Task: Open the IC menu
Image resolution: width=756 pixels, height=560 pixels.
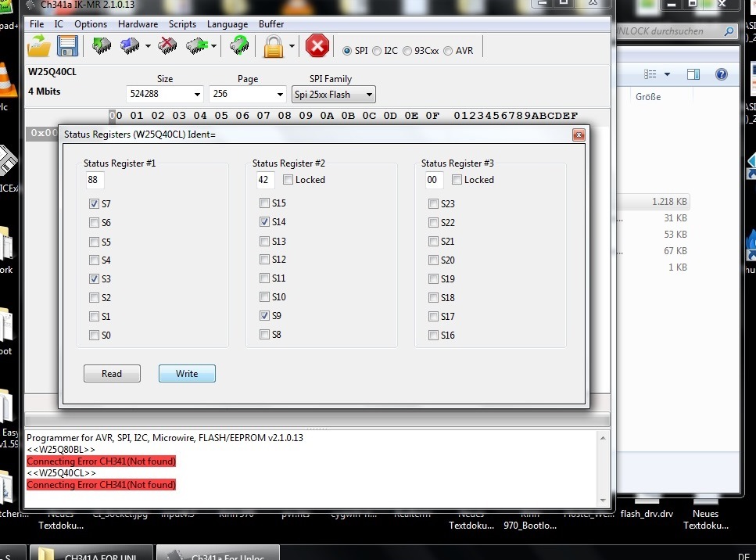Action: pyautogui.click(x=59, y=24)
